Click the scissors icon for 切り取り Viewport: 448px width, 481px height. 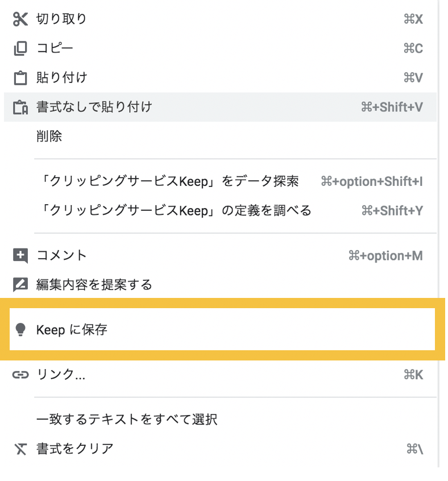click(20, 19)
